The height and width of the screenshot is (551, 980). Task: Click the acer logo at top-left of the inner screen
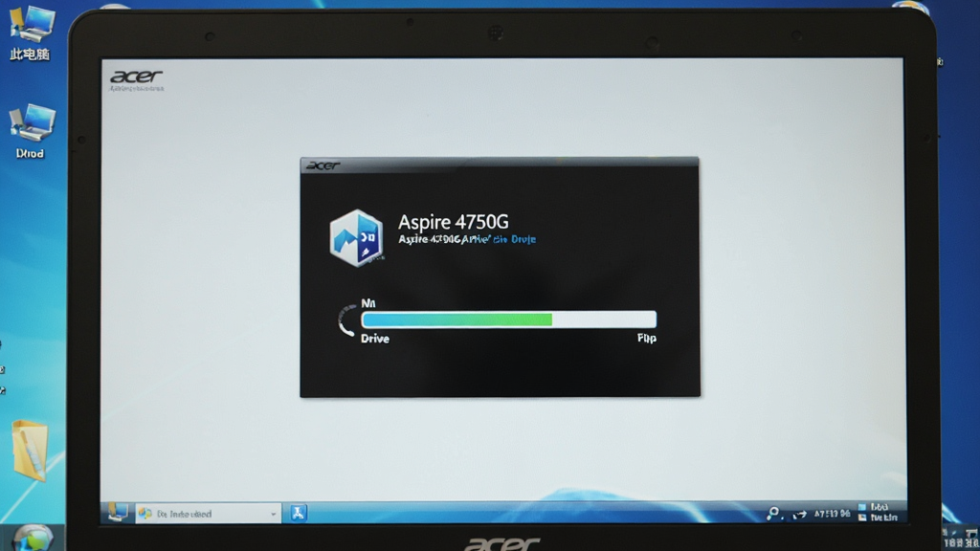click(x=136, y=77)
